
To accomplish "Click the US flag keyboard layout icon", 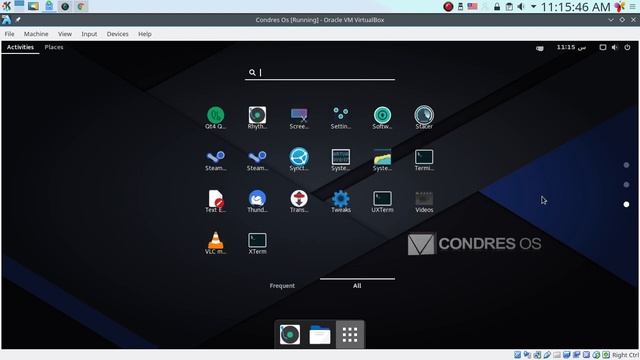I will (472, 6).
